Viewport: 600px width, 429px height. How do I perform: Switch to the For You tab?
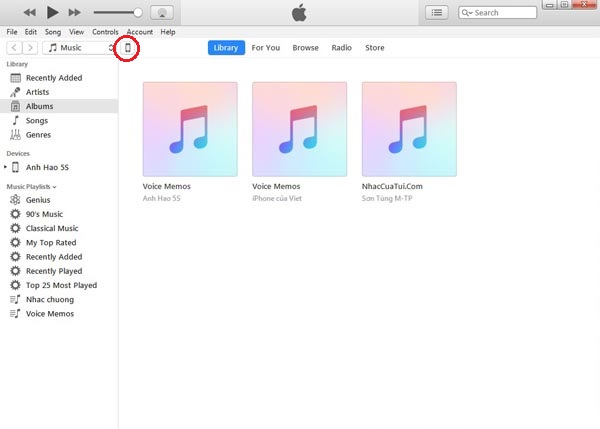click(266, 48)
